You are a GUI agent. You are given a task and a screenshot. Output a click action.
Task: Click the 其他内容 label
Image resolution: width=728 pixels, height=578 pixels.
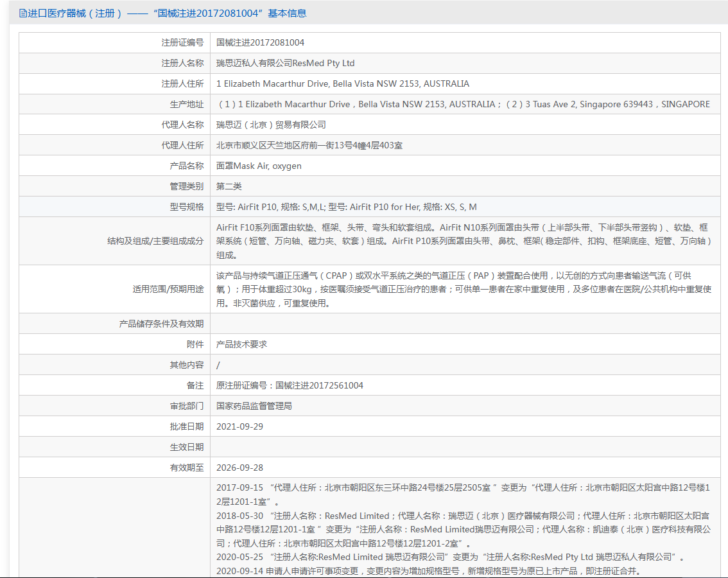tap(187, 365)
